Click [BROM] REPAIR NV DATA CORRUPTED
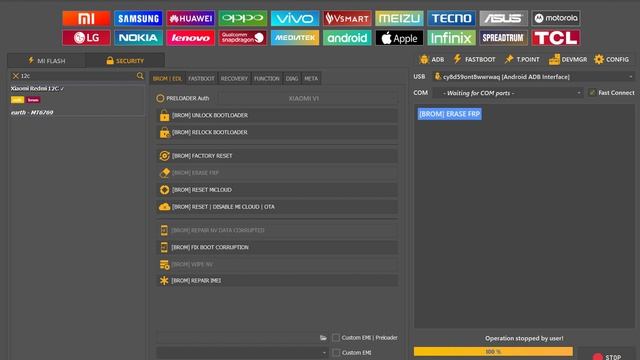Image resolution: width=640 pixels, height=360 pixels. [277, 230]
